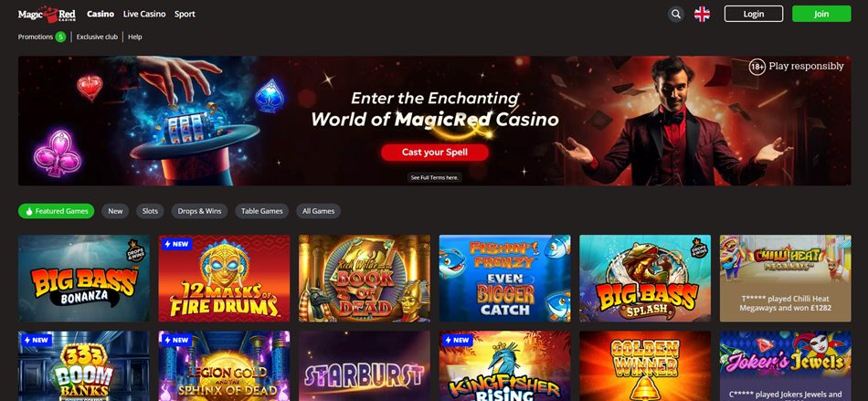
Task: Click the green promotions count badge
Action: [x=60, y=37]
